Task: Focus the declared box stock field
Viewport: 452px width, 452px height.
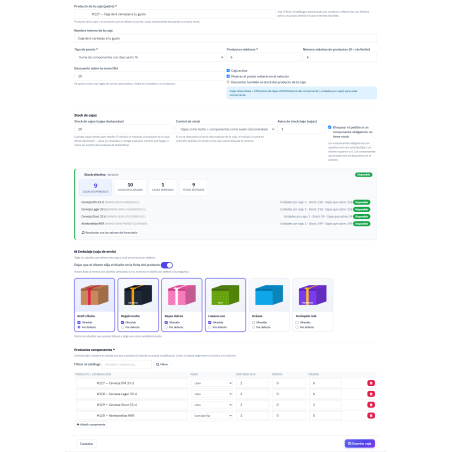Action: tap(124, 129)
